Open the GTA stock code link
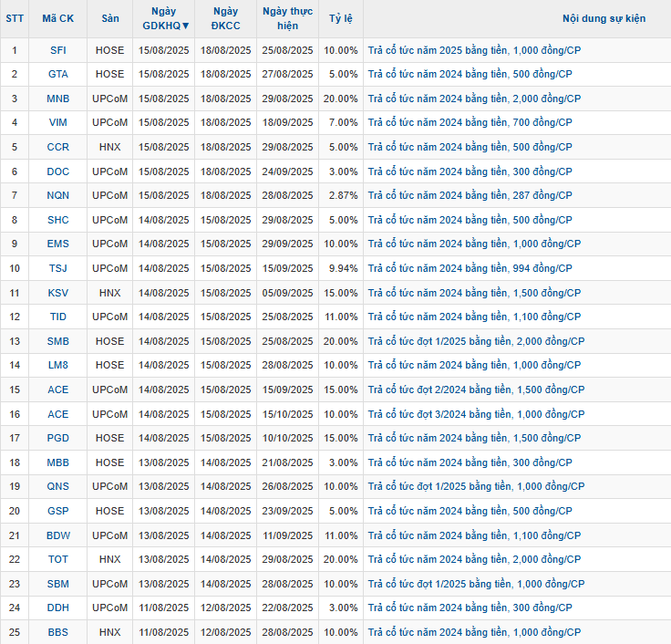Screen dimensions: 671x644 tap(57, 74)
